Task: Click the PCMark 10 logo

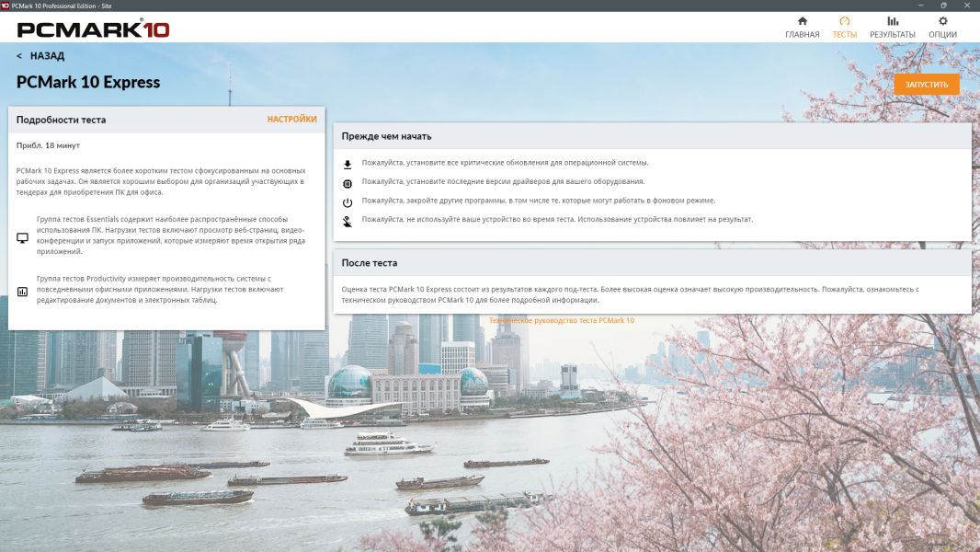Action: (x=93, y=29)
